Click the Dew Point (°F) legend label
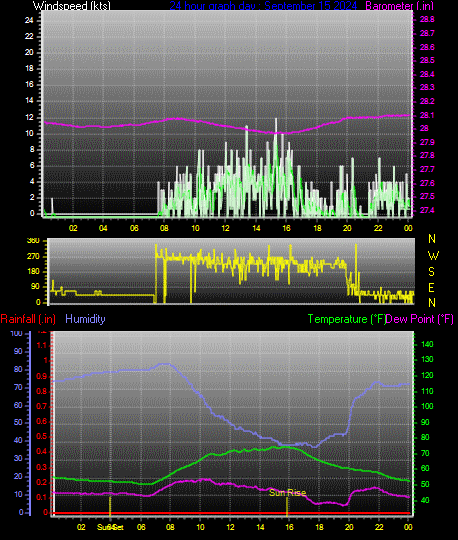Screen dimensions: 458x540 (419, 319)
